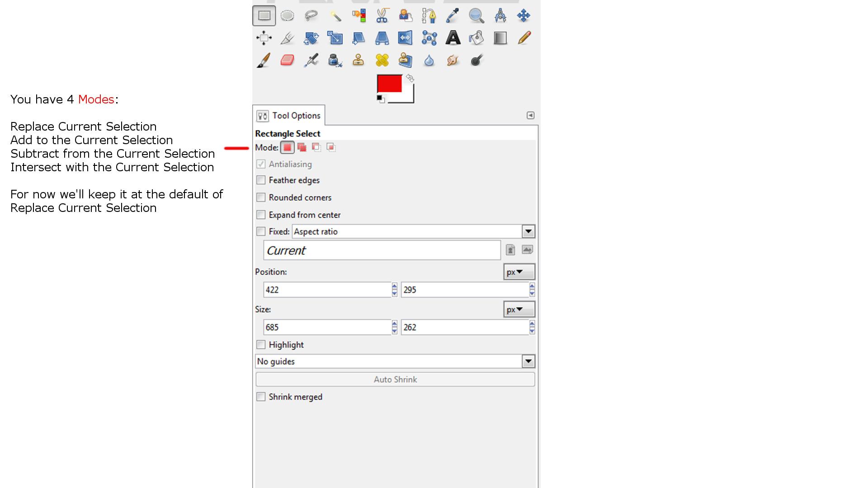868x488 pixels.
Task: Click the Size width field showing 685
Action: click(327, 327)
